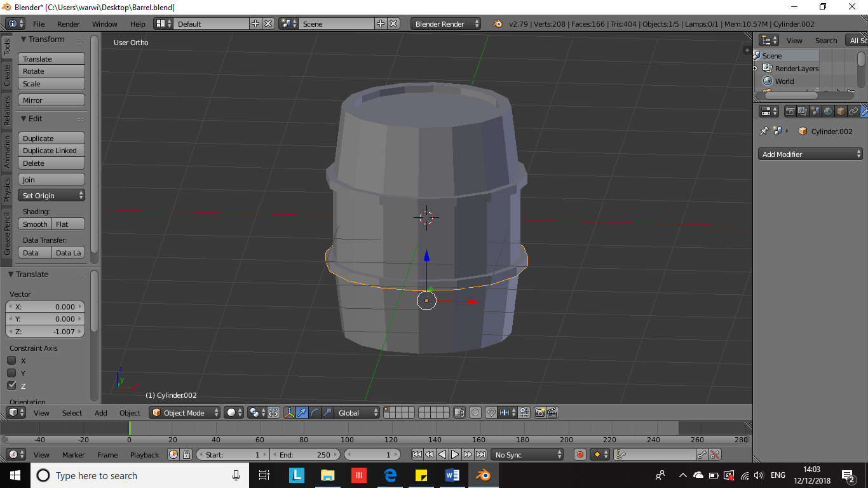Open the Render menu in header
This screenshot has height=488, width=868.
(69, 24)
